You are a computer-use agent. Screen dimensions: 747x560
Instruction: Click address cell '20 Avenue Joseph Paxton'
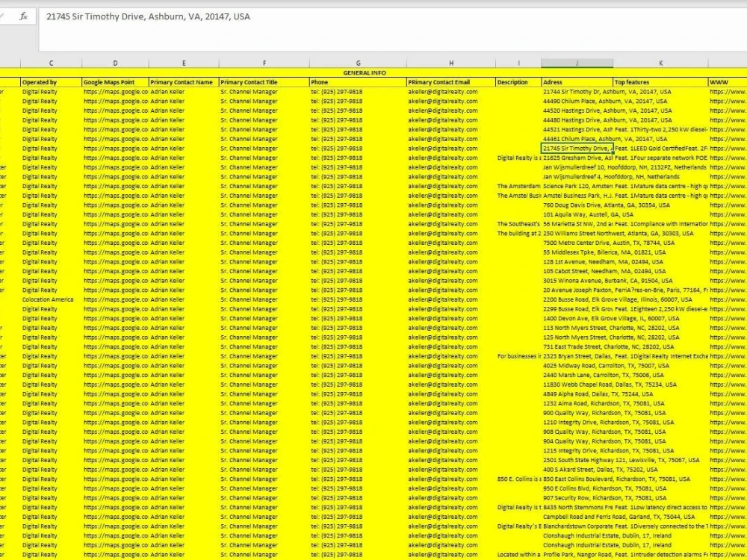click(x=577, y=290)
